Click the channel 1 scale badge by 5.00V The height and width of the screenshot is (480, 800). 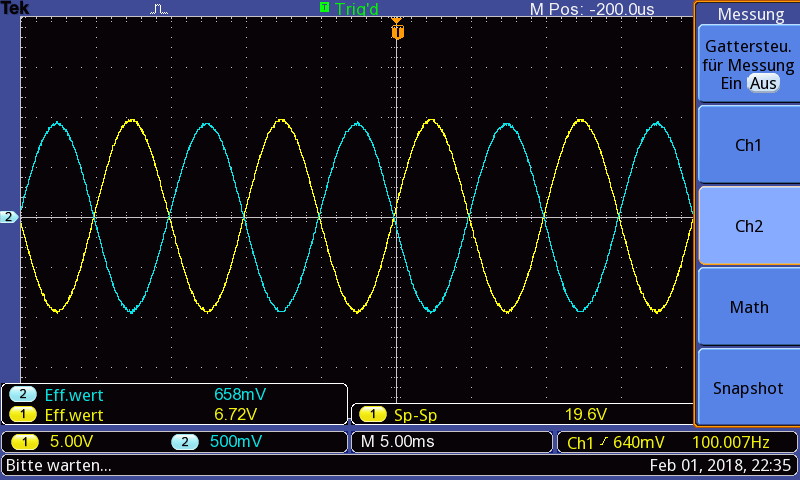click(x=24, y=441)
